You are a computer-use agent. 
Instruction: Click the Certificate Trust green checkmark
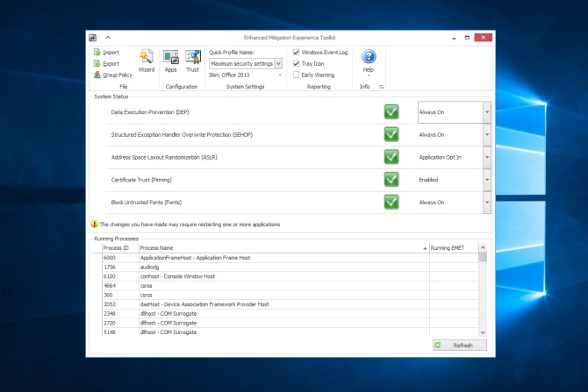(x=391, y=180)
